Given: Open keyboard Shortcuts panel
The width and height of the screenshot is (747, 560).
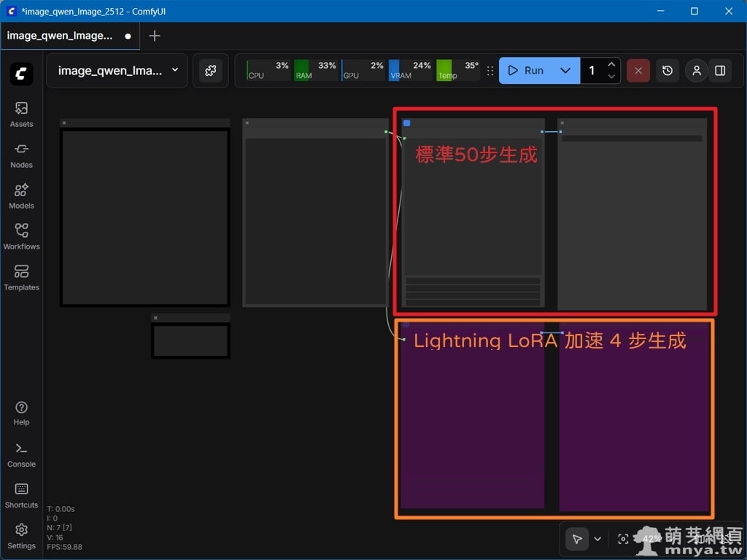Looking at the screenshot, I should 21,495.
